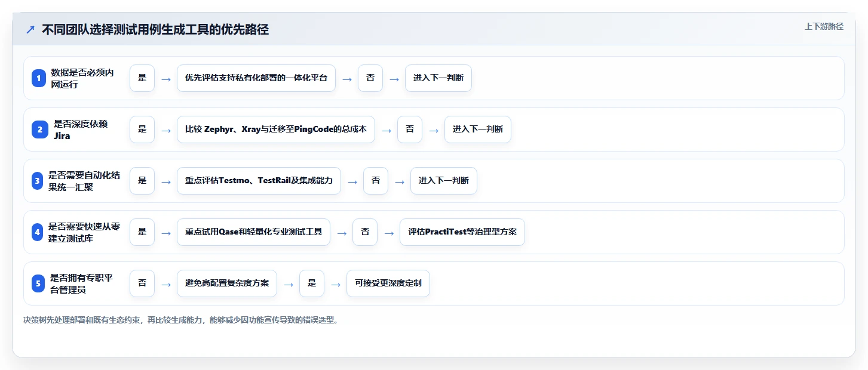Click the step 3 number badge
The height and width of the screenshot is (370, 868).
click(x=38, y=181)
